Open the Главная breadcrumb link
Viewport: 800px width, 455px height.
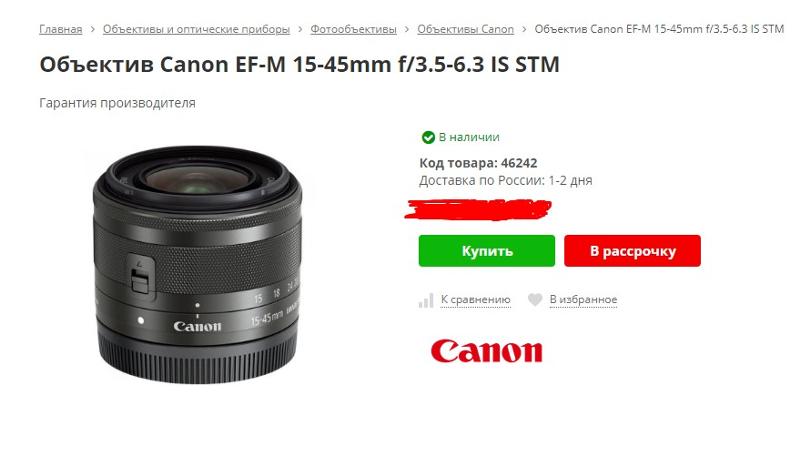(61, 30)
